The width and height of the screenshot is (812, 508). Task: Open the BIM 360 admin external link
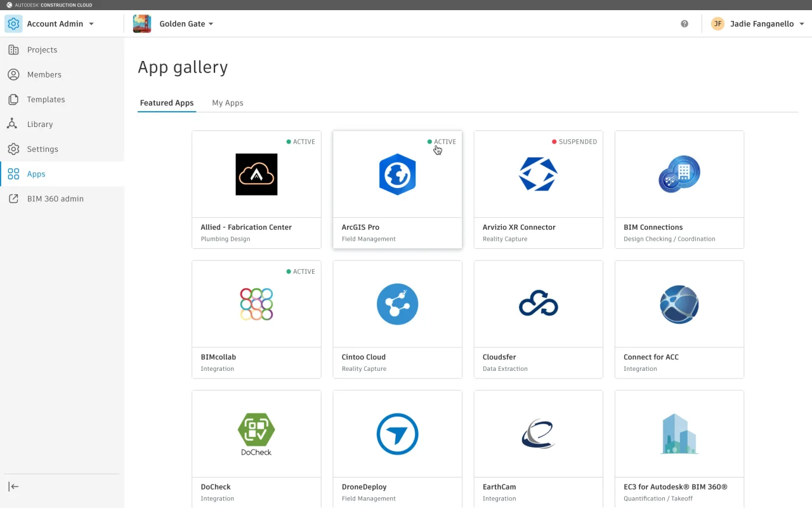tap(62, 199)
